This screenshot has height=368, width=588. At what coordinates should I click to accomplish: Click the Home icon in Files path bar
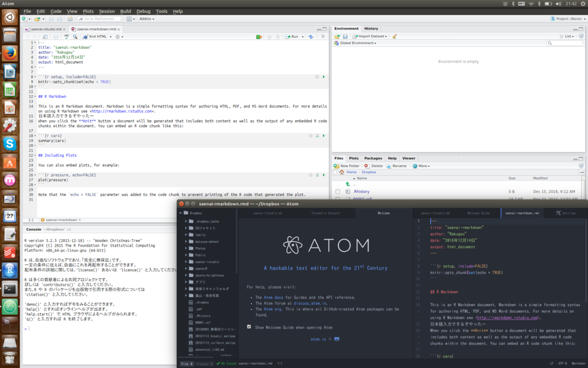pos(342,172)
